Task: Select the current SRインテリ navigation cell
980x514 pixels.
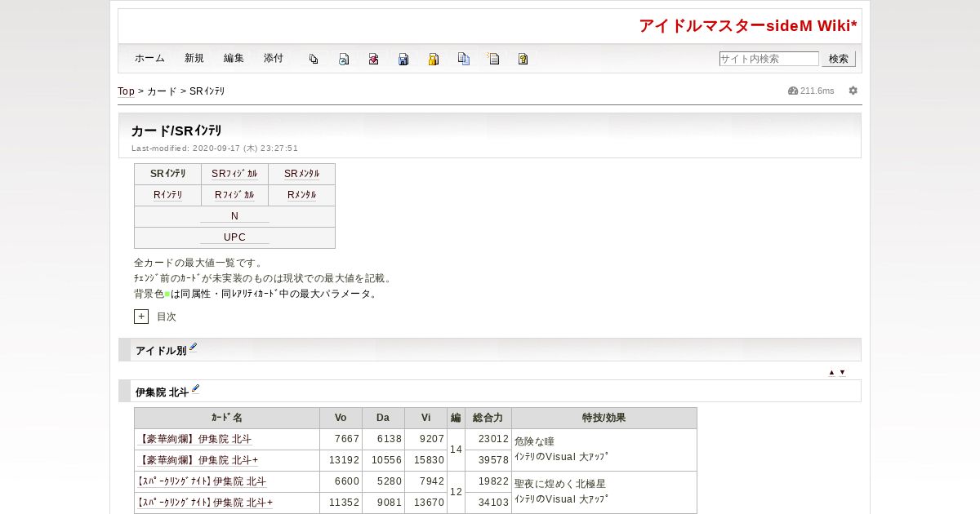Action: 168,174
